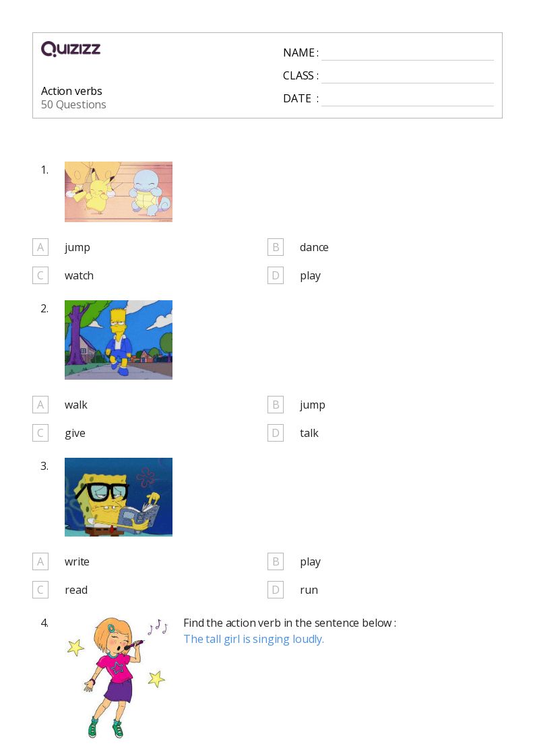This screenshot has height=756, width=535.
Task: Check box D for play in question 1
Action: 276,276
